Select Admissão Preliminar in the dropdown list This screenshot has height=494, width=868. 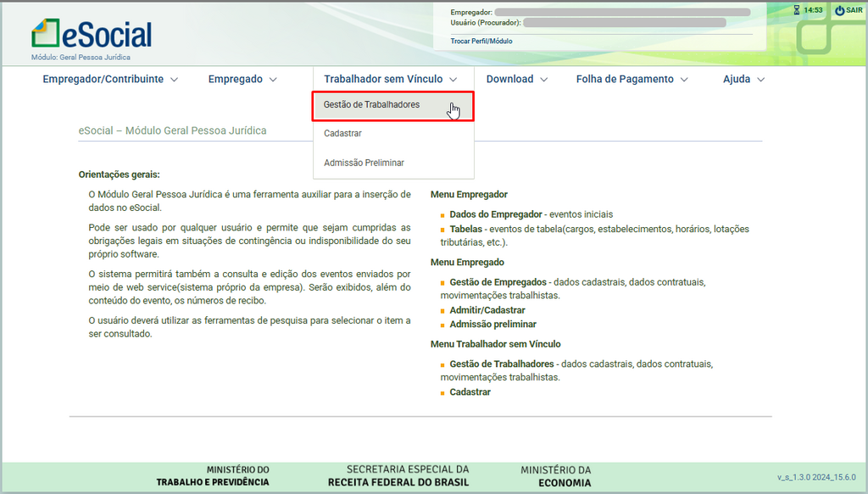(364, 163)
